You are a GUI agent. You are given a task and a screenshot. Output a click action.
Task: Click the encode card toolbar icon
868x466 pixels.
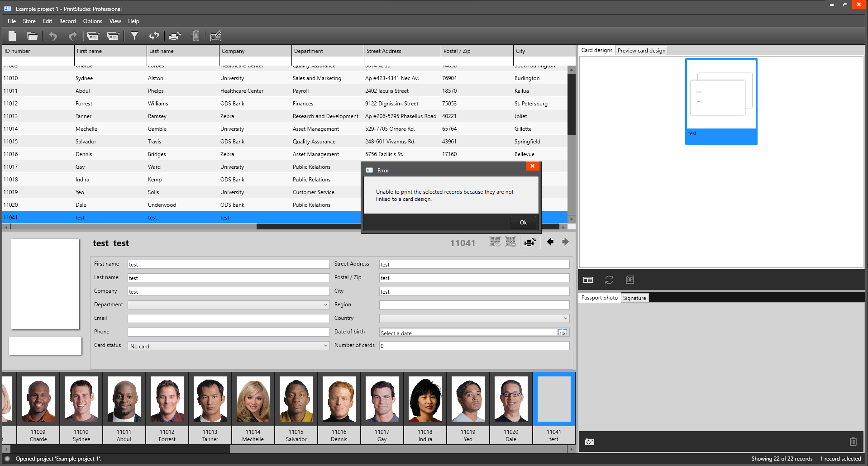pyautogui.click(x=196, y=36)
